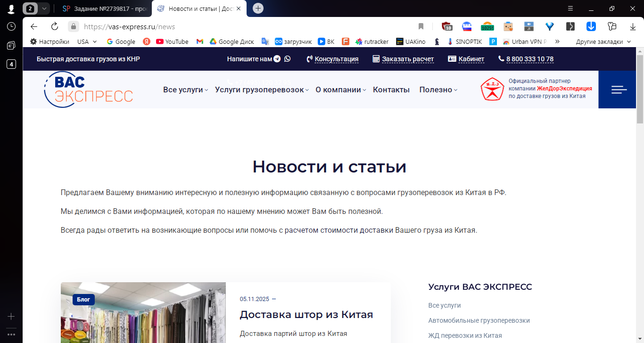Expand the Услуги грузоперевозок menu
This screenshot has height=343, width=644.
(x=262, y=90)
